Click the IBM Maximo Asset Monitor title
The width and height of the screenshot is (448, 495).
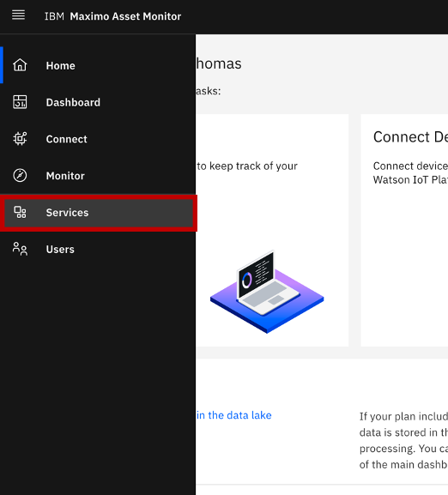pyautogui.click(x=112, y=16)
